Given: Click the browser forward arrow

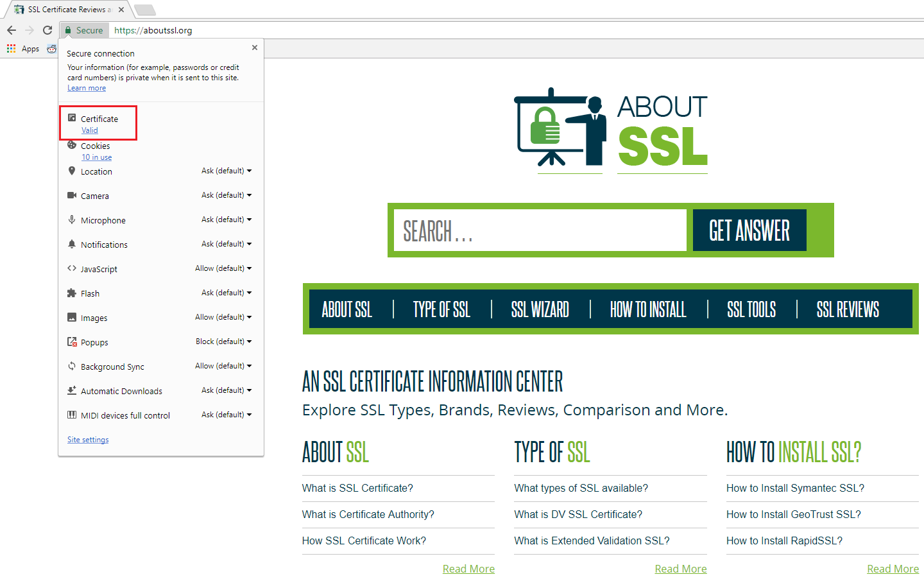Looking at the screenshot, I should 30,30.
